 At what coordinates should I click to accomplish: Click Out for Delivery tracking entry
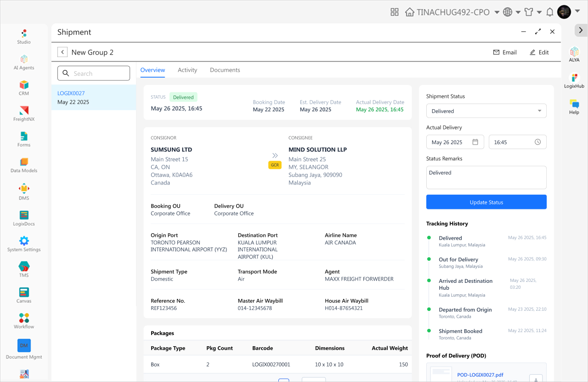(458, 259)
